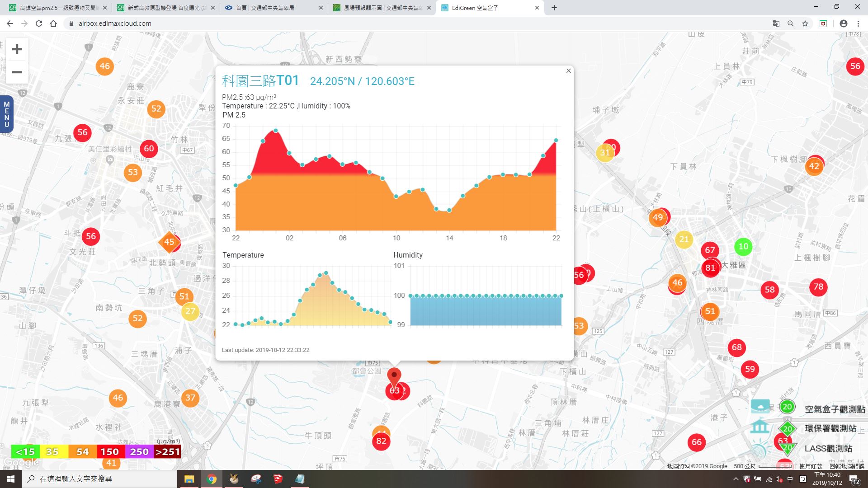Toggle 空氣盒子觀測點 airbox stations layer
Viewport: 868px width, 488px height.
[835, 409]
